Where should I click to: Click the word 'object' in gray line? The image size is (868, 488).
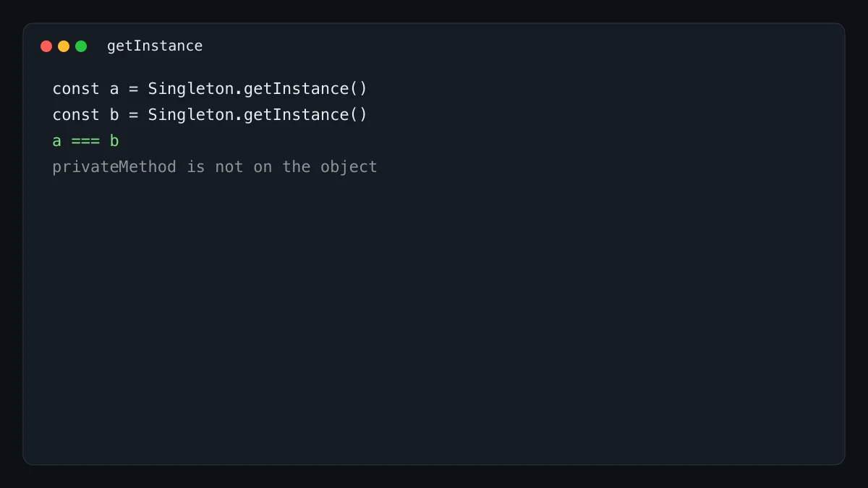coord(349,167)
